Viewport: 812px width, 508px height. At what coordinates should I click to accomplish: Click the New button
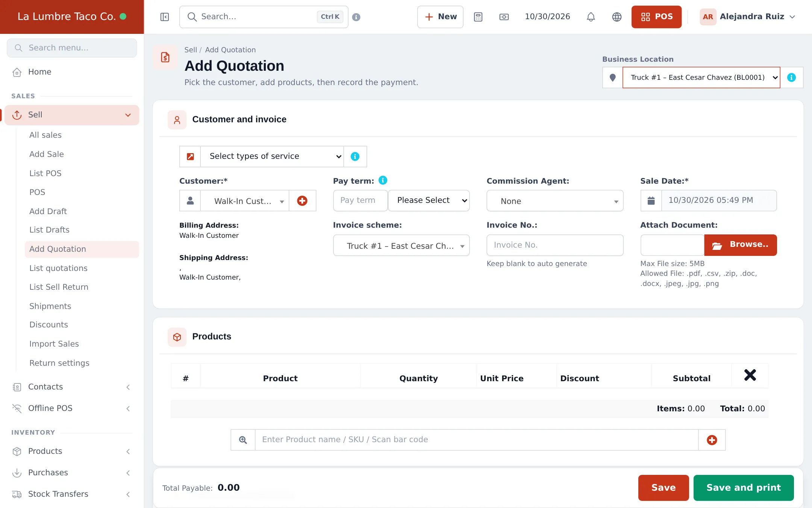pyautogui.click(x=440, y=17)
